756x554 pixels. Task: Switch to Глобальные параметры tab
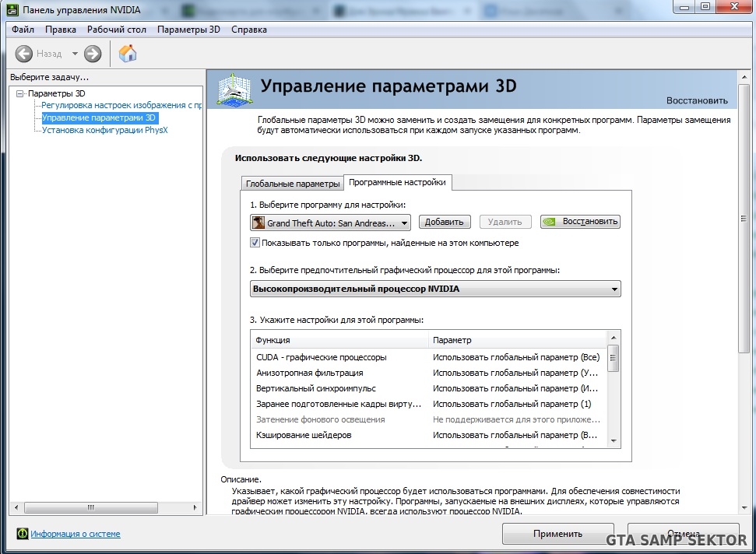click(293, 184)
